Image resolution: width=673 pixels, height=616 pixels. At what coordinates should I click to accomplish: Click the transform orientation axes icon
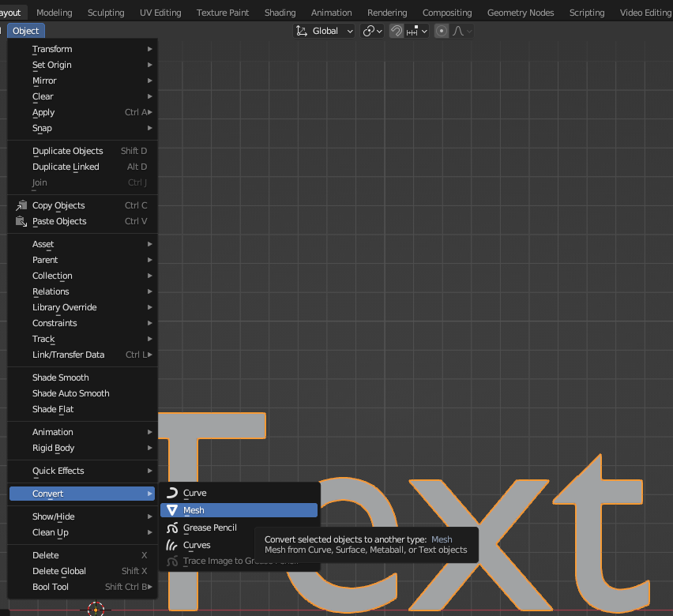[x=302, y=31]
